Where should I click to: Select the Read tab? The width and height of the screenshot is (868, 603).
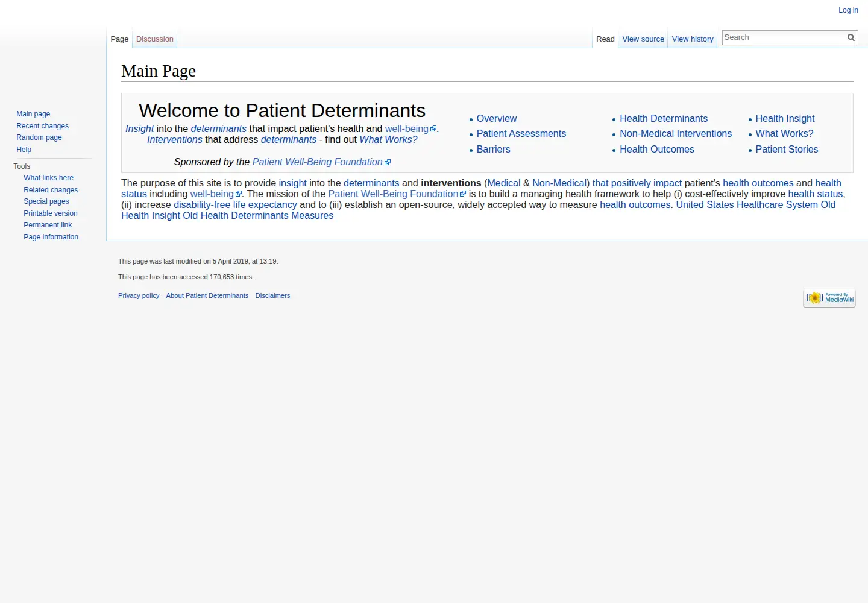click(x=605, y=39)
